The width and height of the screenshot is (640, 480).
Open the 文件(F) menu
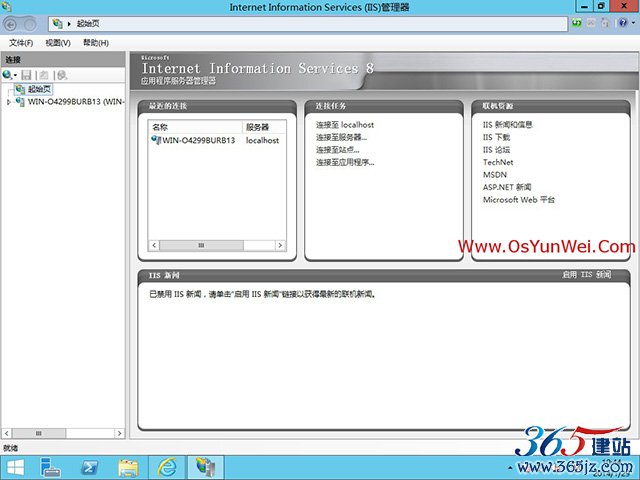tap(21, 43)
